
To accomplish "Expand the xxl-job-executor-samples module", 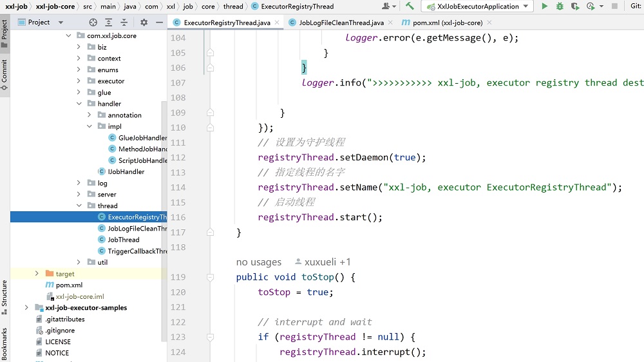I will [x=26, y=308].
